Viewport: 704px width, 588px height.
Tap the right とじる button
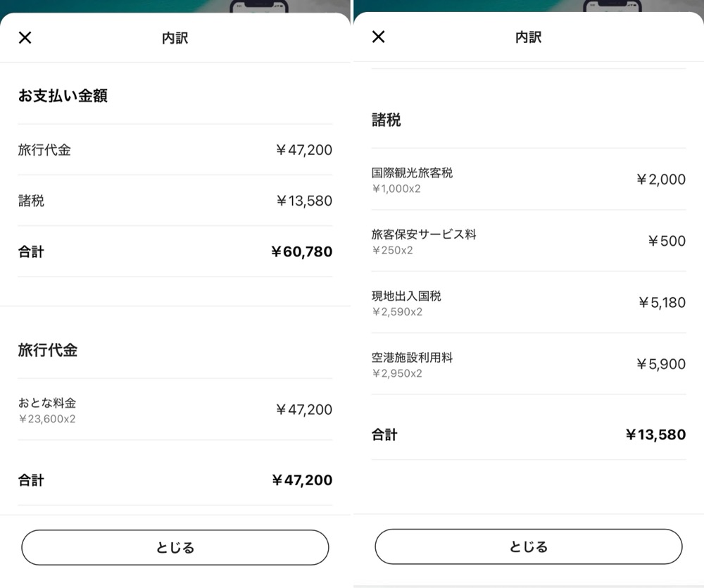(x=529, y=546)
